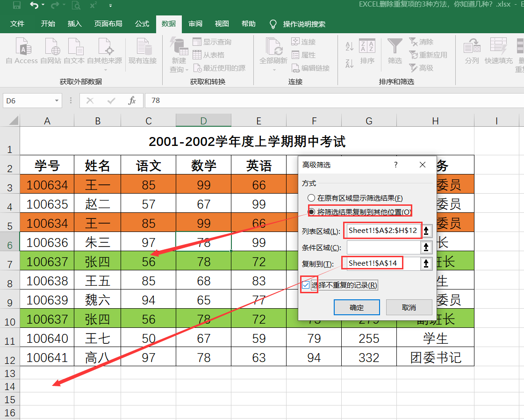524x420 pixels.
Task: Click Text to Columns (分列)
Action: point(472,51)
